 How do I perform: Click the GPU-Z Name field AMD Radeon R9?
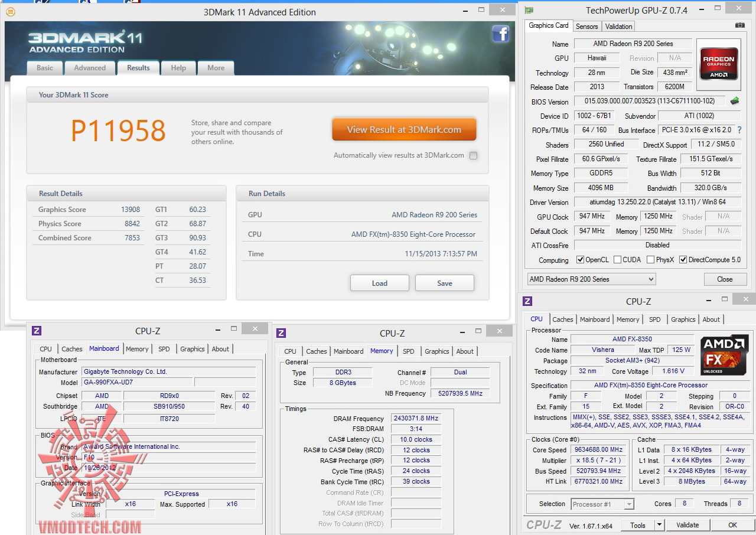[x=633, y=44]
